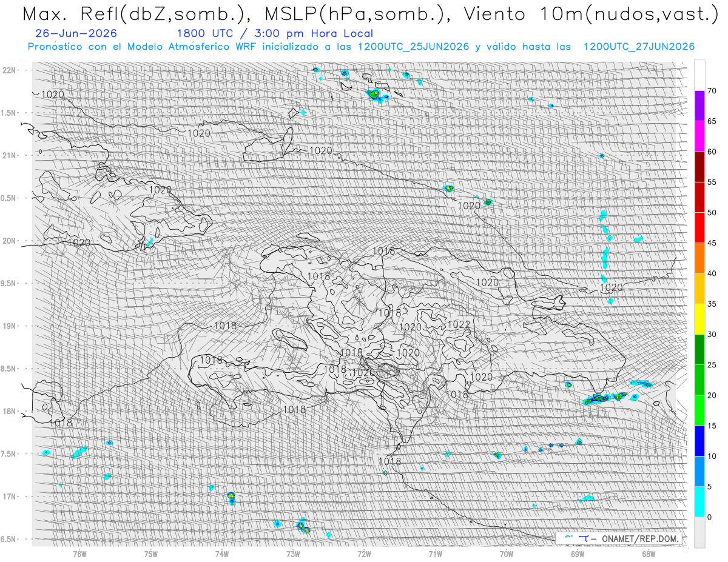Screen dimensions: 728x562
Task: Click the yellow 30–35 dBZ colorbar segment
Action: [699, 319]
